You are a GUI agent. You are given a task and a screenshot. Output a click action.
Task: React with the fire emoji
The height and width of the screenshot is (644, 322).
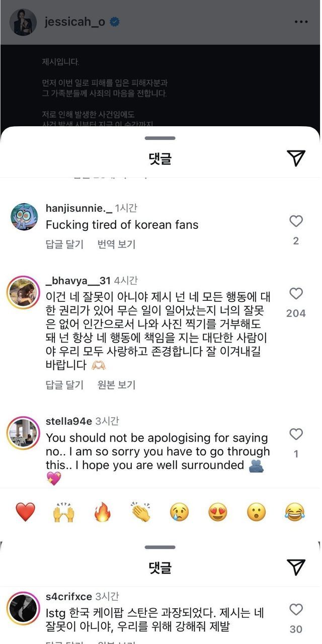[x=102, y=512]
